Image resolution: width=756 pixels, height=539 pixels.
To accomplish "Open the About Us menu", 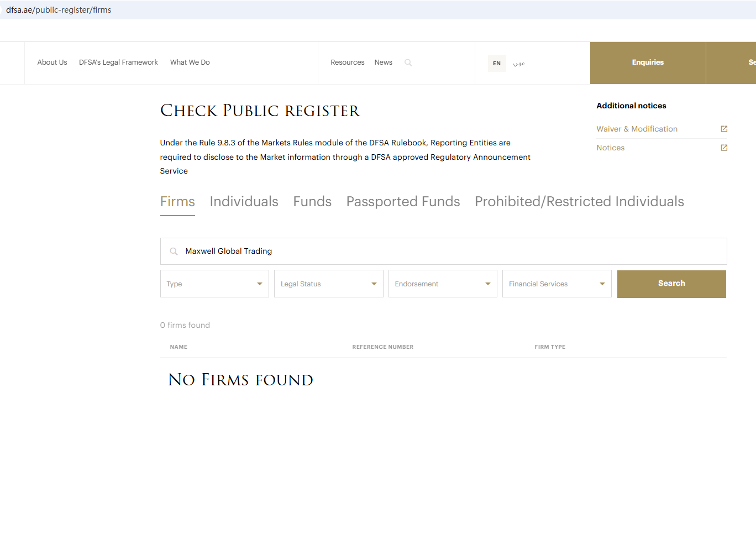I will tap(52, 62).
